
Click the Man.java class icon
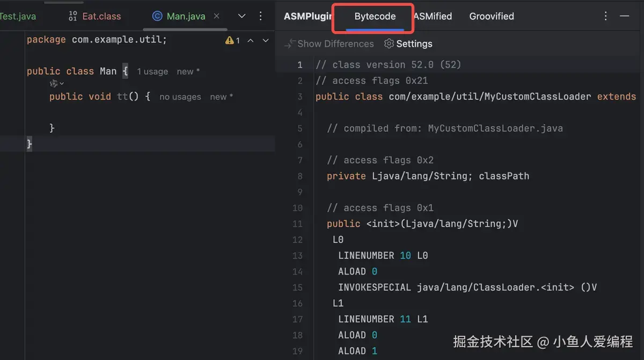157,16
